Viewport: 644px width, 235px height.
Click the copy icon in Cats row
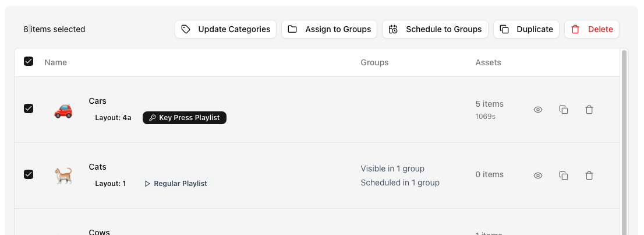564,176
